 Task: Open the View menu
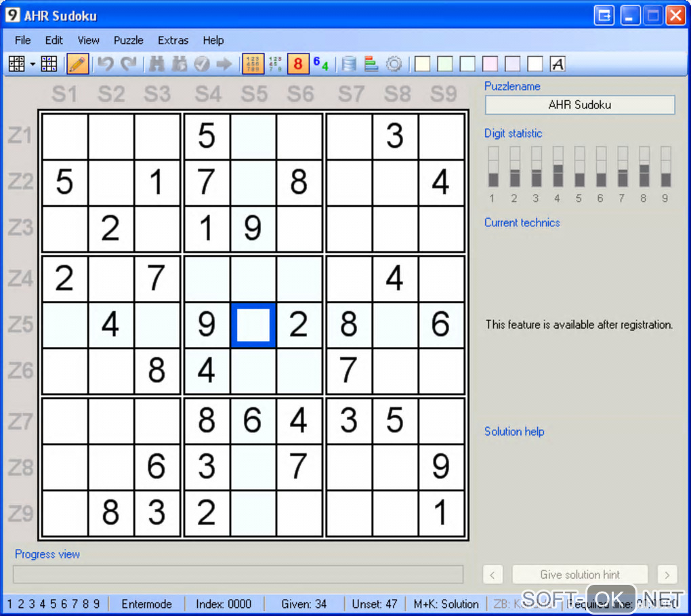(x=88, y=40)
